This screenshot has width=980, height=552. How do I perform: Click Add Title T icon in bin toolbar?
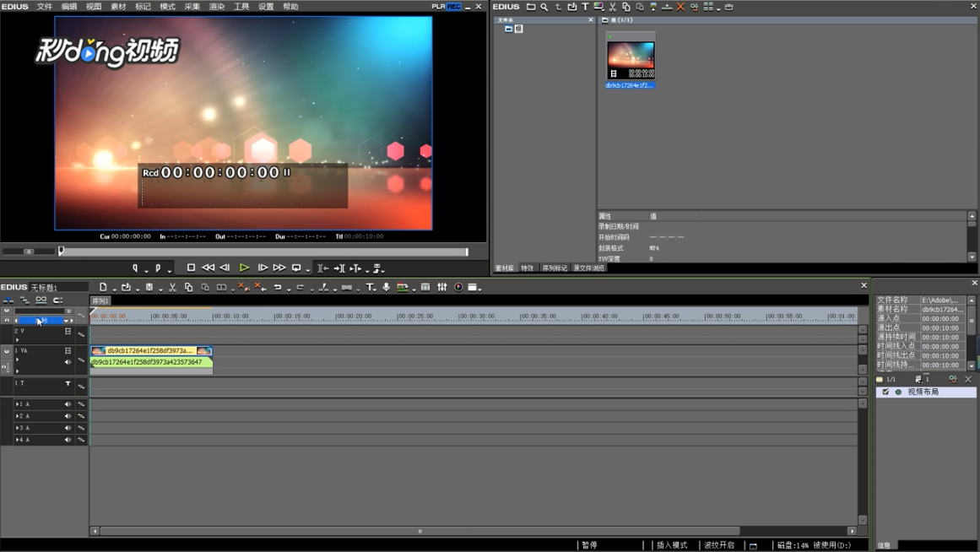[x=585, y=7]
